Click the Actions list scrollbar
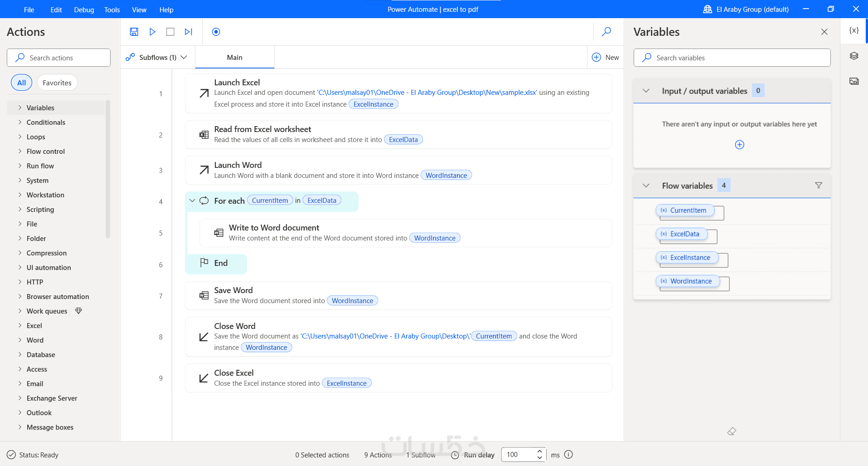Image resolution: width=868 pixels, height=466 pixels. [108, 169]
